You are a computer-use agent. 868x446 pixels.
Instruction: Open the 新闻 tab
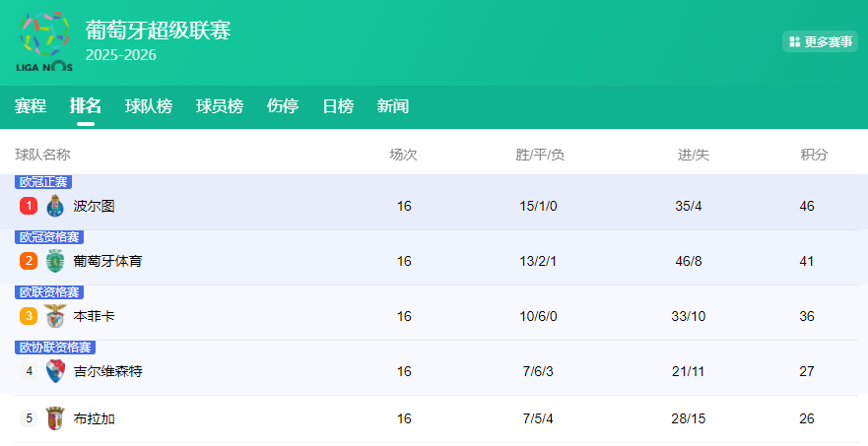click(393, 106)
